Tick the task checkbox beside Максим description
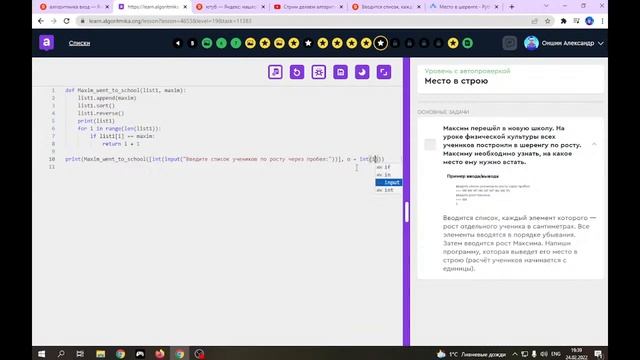The width and height of the screenshot is (640, 360). [430, 144]
